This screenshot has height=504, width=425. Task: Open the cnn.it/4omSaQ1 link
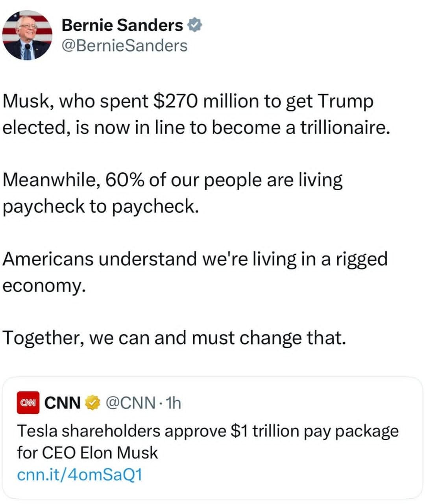(79, 475)
